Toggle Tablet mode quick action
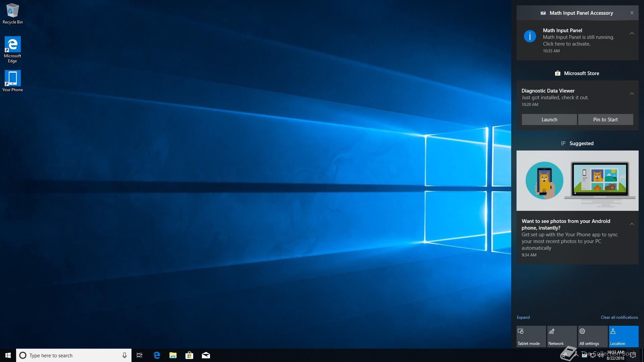The width and height of the screenshot is (644, 362). [531, 337]
